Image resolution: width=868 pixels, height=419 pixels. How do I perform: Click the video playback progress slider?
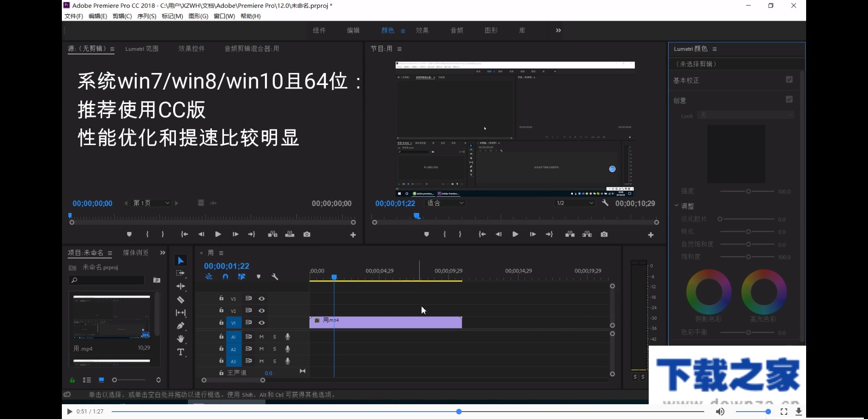(458, 411)
